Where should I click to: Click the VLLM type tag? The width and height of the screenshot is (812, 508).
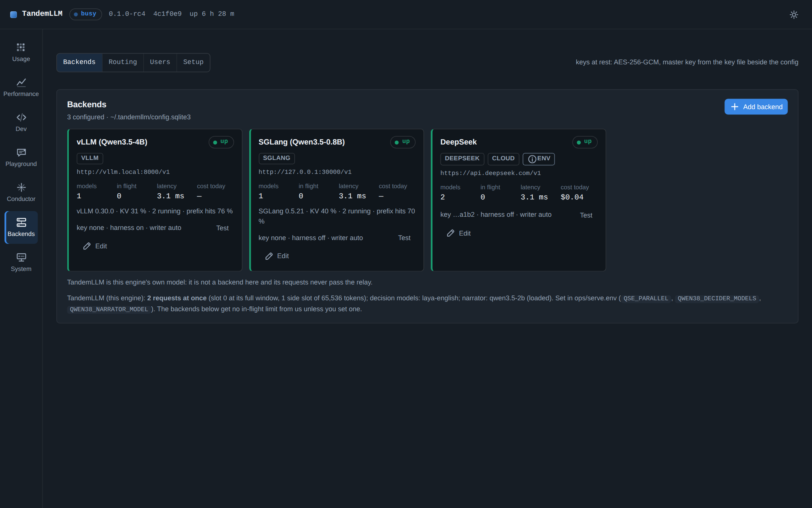tap(90, 158)
